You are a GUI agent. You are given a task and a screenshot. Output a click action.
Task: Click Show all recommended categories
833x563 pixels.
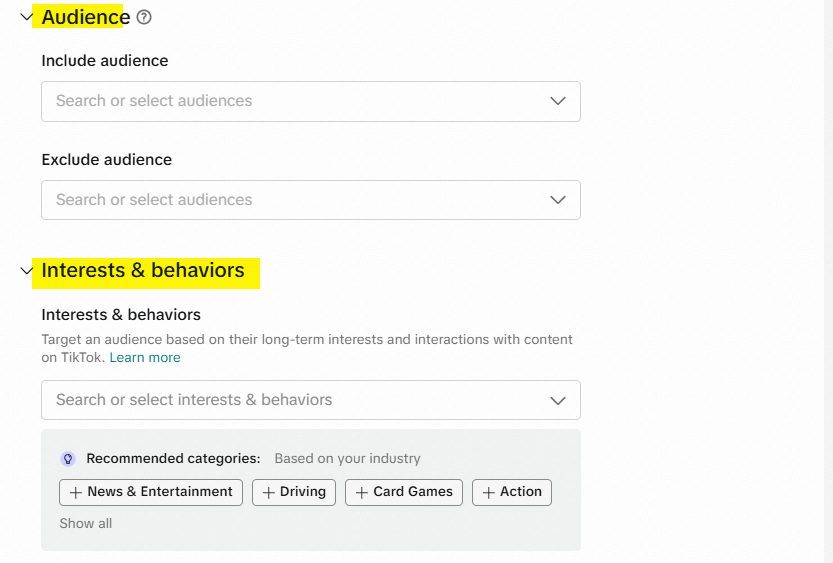coord(86,523)
